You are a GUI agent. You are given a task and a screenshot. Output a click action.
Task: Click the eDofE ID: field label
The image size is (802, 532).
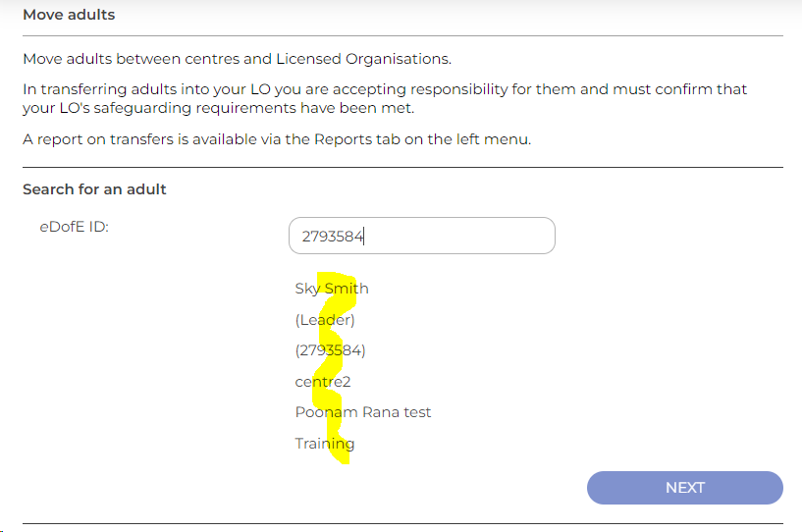click(x=75, y=227)
